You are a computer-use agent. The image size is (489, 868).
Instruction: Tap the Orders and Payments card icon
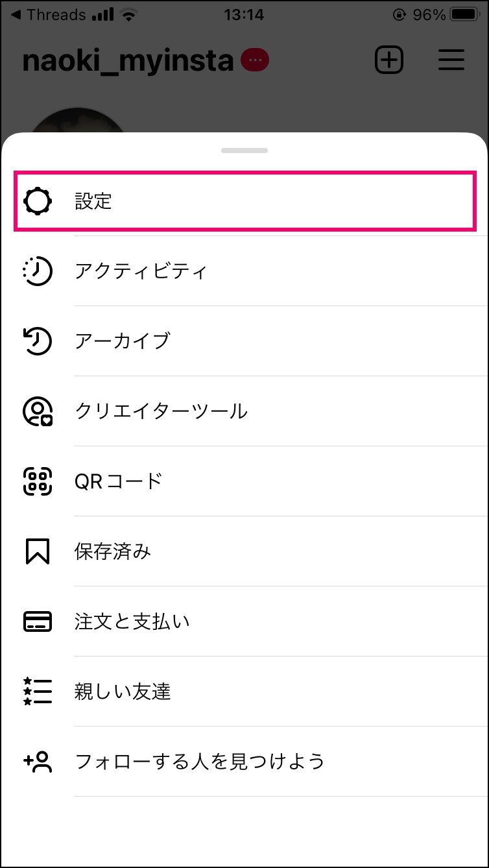coord(38,621)
